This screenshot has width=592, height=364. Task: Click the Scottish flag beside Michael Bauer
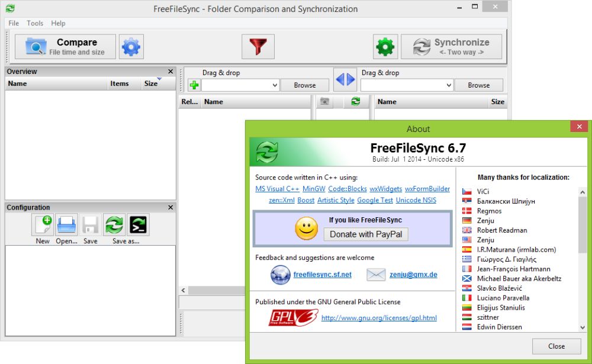[467, 279]
